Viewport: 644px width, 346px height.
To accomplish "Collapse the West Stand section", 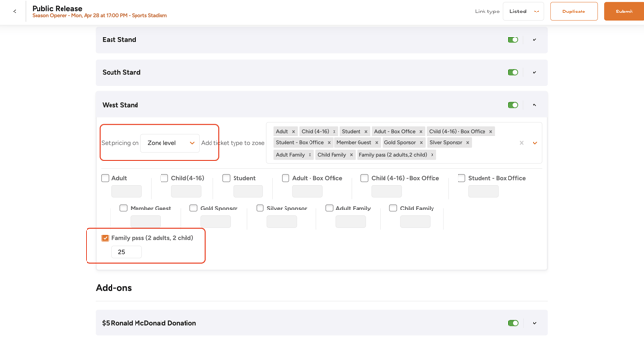I will [534, 105].
